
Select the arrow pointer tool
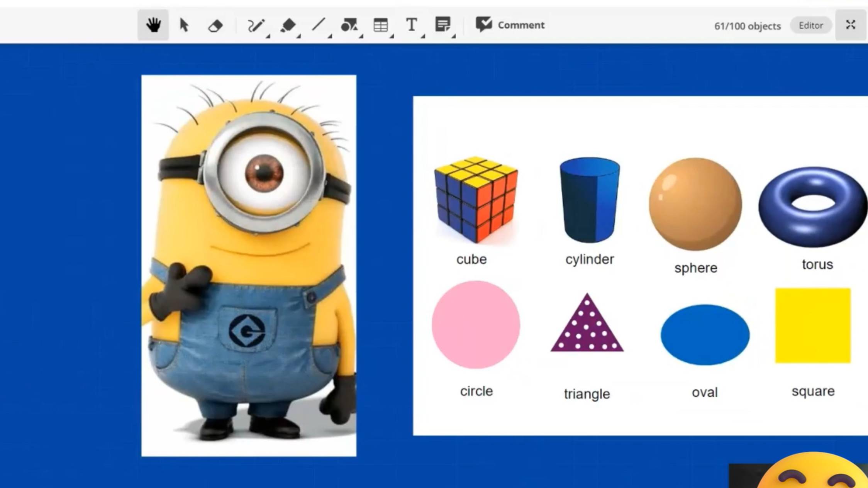click(x=184, y=25)
